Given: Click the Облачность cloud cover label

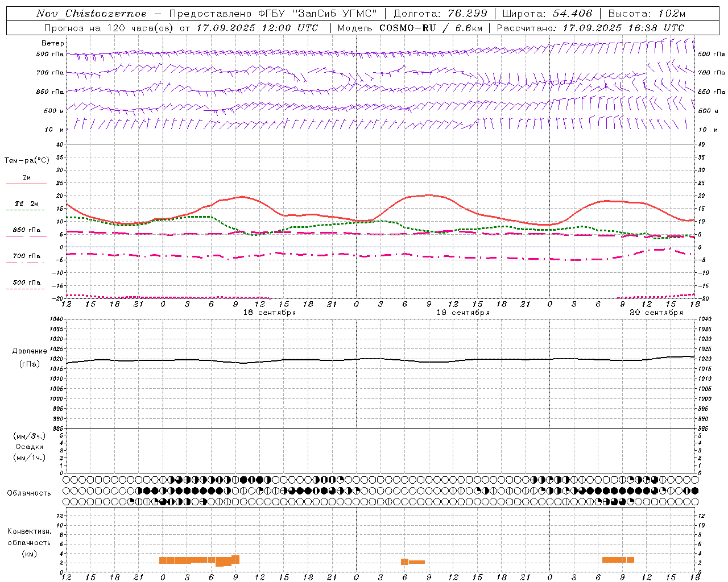Looking at the screenshot, I should (29, 493).
